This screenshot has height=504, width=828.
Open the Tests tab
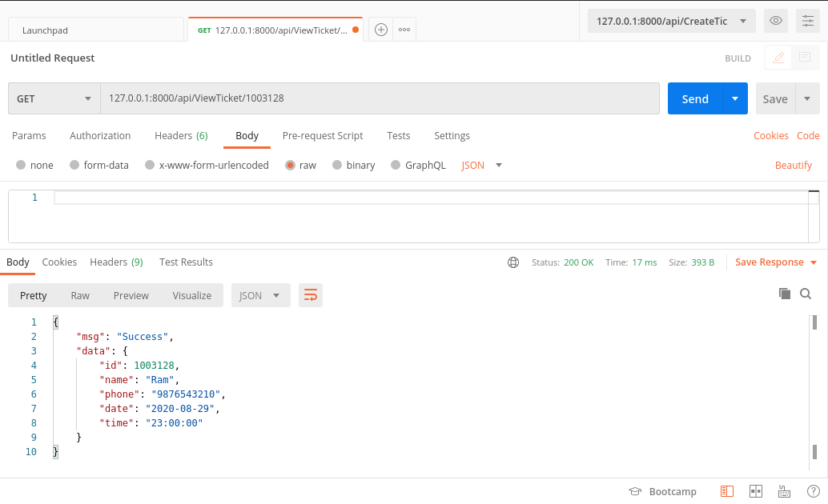coord(399,136)
